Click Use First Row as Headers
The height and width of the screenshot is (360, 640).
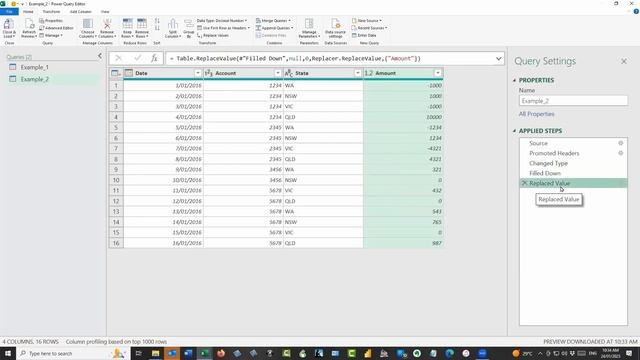click(x=223, y=28)
